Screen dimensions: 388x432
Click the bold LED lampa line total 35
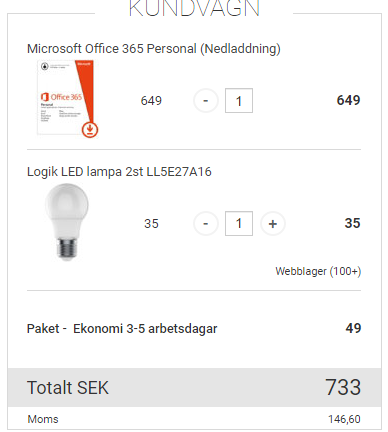click(x=352, y=223)
